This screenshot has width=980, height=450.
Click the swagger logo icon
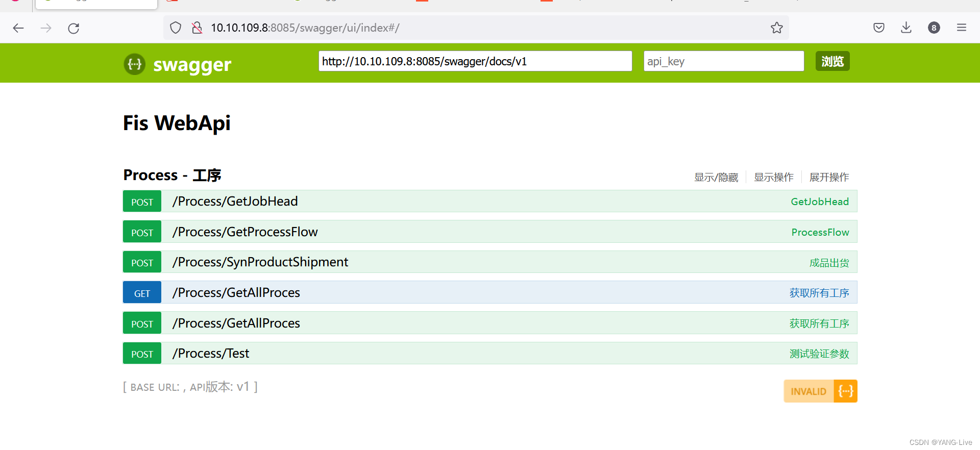(x=135, y=64)
